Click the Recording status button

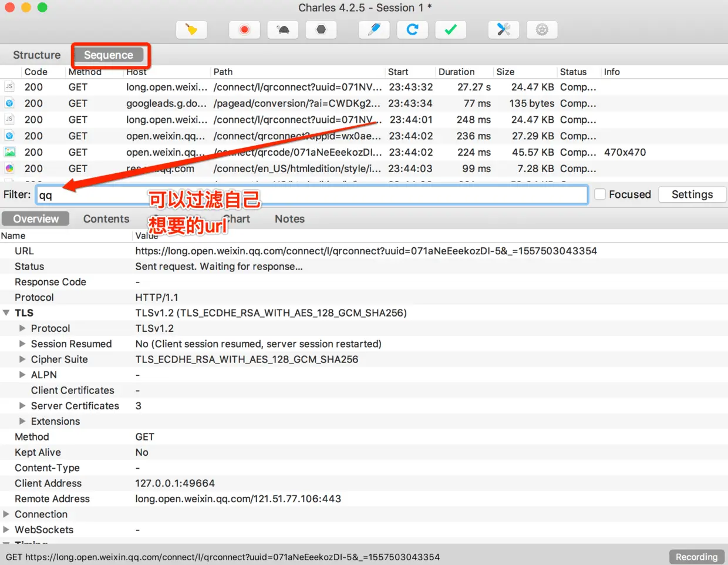click(x=696, y=557)
